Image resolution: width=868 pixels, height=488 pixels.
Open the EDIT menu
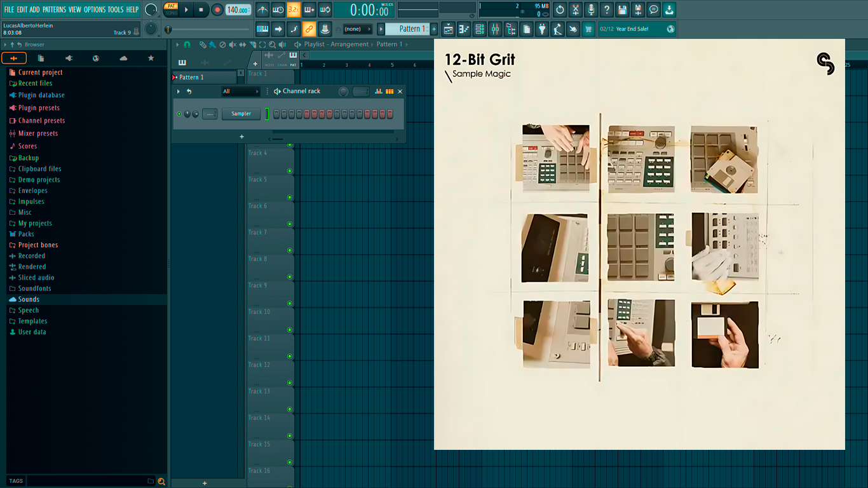point(22,10)
